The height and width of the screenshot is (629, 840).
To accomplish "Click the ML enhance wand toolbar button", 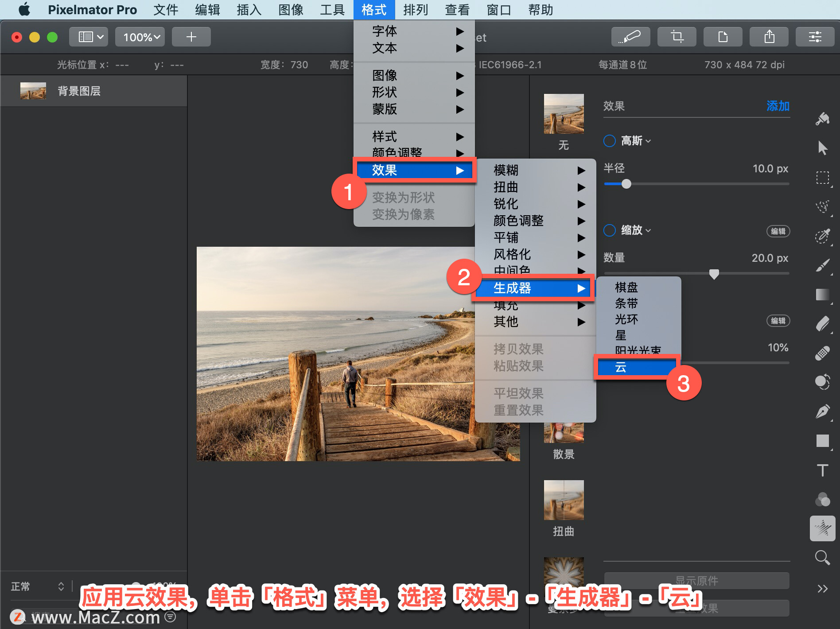I will coord(630,37).
